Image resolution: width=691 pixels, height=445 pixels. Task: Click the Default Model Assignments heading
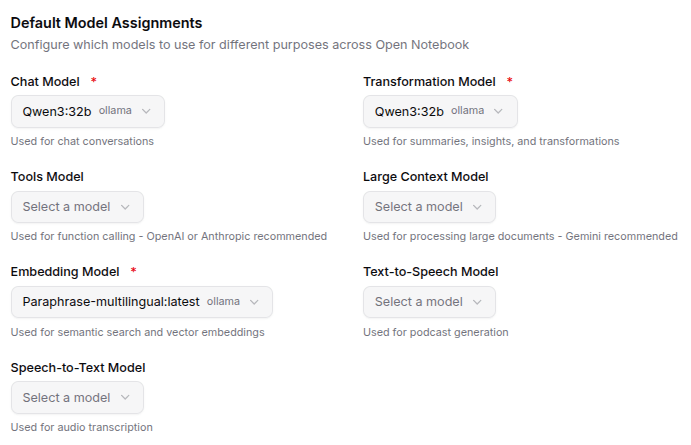106,22
